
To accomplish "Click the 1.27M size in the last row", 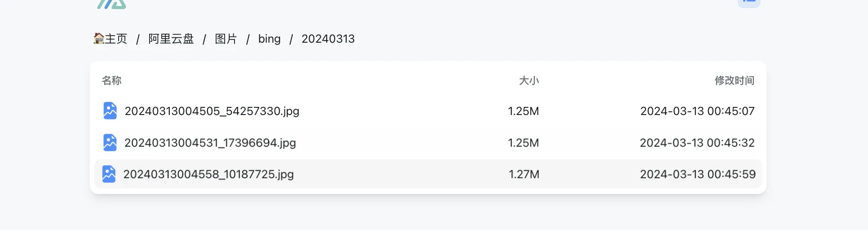I will 524,174.
